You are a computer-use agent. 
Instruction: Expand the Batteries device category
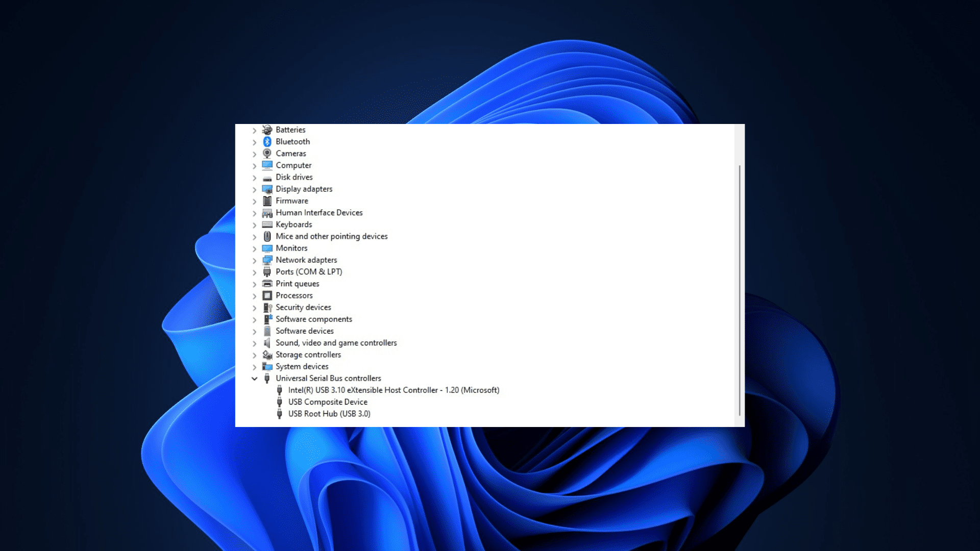pos(255,129)
